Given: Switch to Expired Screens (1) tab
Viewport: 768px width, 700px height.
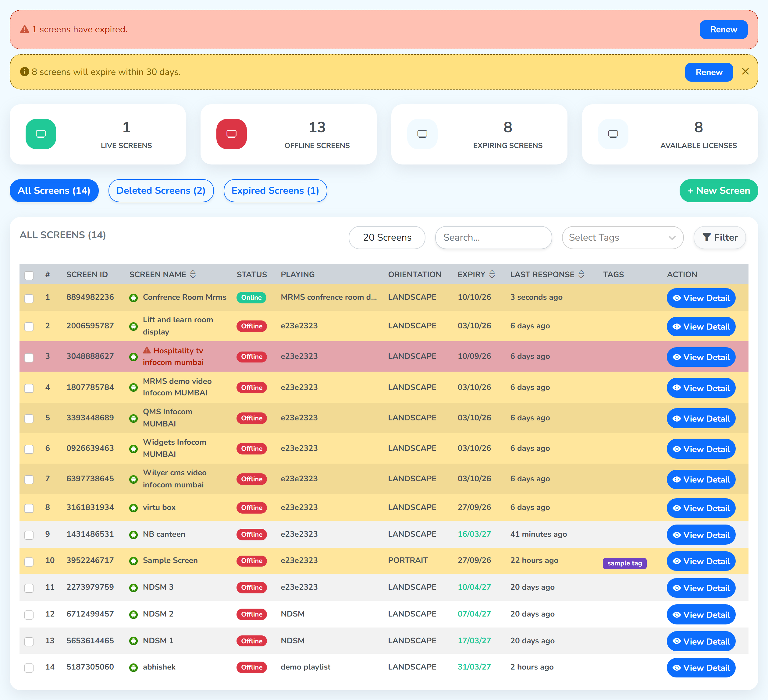Looking at the screenshot, I should [x=276, y=190].
